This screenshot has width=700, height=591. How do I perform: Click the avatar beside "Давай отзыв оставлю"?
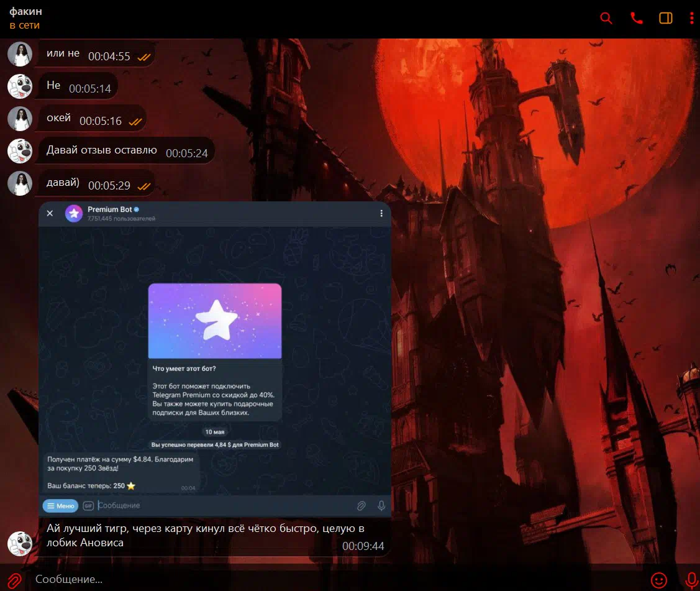(x=20, y=151)
